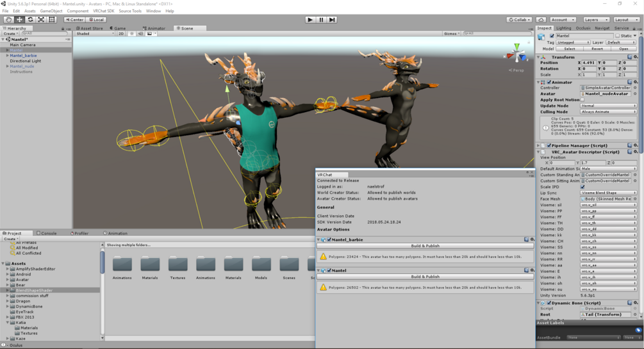
Task: Select the Move tool in the toolbar
Action: [x=19, y=19]
